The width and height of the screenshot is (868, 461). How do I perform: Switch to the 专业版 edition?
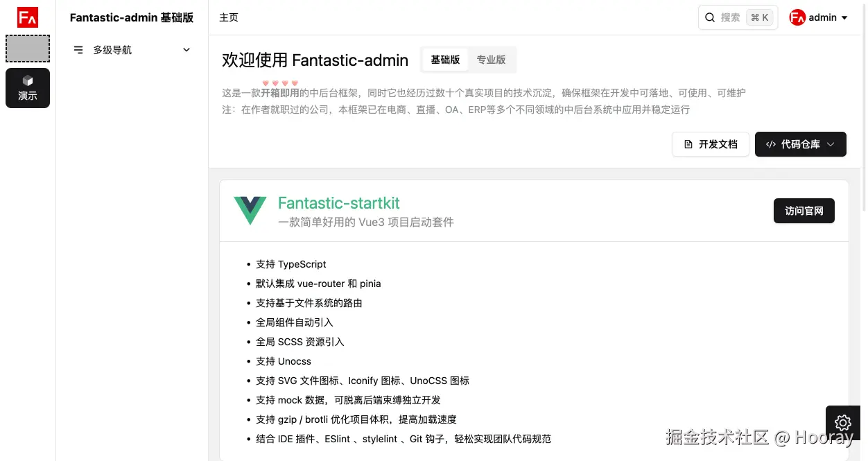[491, 60]
